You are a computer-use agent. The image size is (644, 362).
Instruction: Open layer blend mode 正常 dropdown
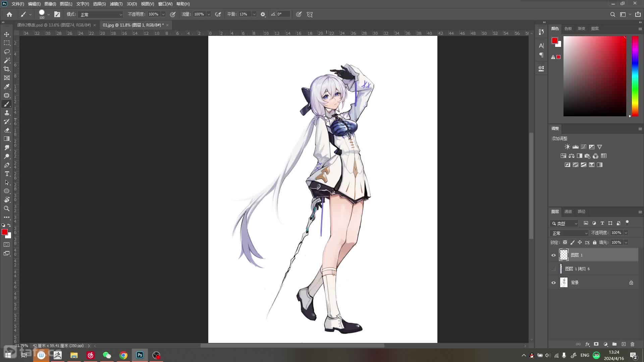click(x=570, y=233)
